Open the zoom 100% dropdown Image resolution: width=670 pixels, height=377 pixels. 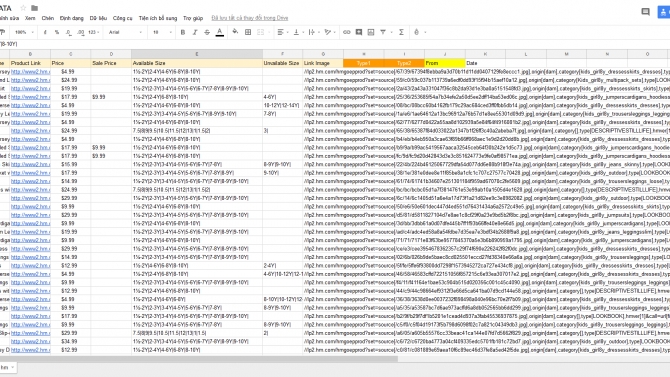tap(24, 32)
